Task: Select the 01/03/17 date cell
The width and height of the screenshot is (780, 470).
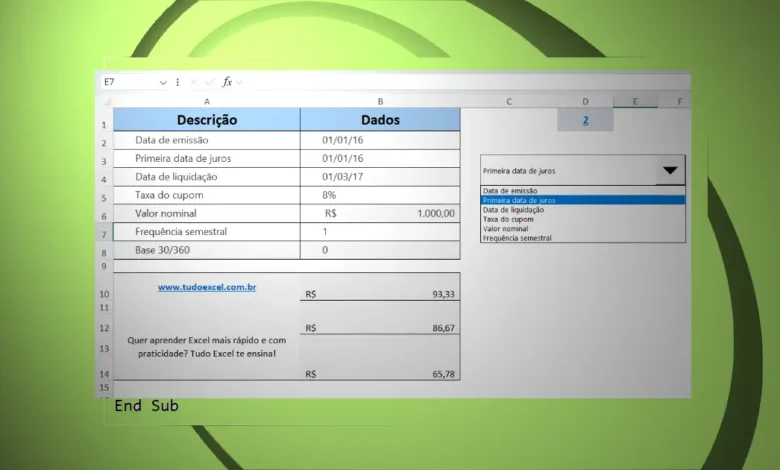Action: pyautogui.click(x=380, y=177)
